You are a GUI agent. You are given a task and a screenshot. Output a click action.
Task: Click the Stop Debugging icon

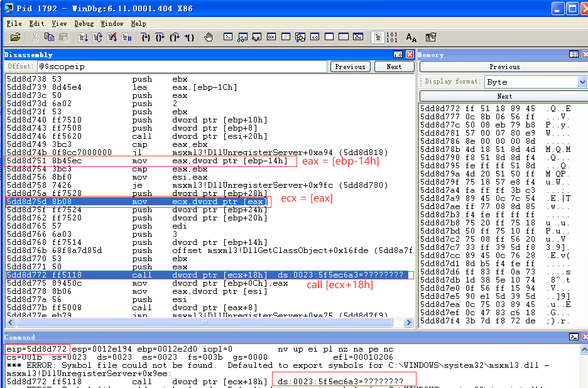click(x=112, y=37)
